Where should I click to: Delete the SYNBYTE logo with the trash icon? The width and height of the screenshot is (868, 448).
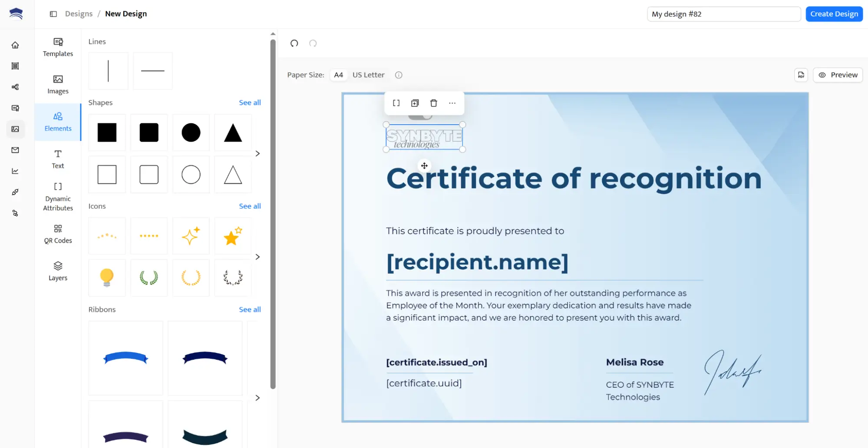tap(433, 103)
